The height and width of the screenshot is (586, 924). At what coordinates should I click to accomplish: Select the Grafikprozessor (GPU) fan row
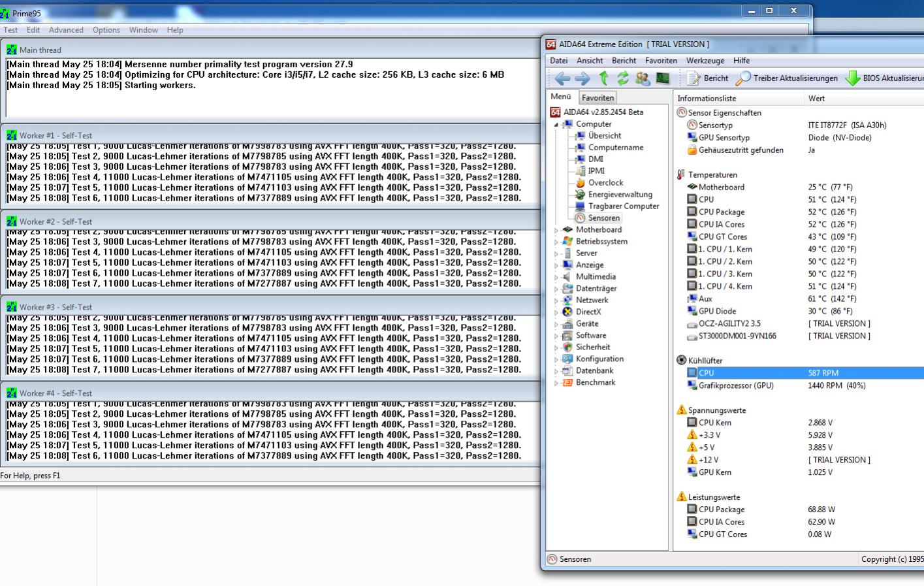point(805,385)
